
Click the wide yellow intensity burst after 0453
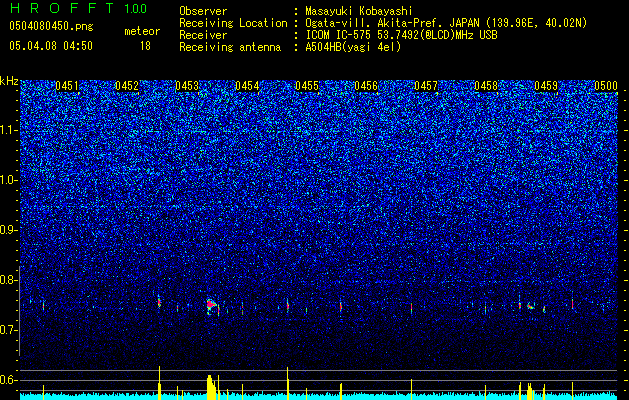[211, 388]
